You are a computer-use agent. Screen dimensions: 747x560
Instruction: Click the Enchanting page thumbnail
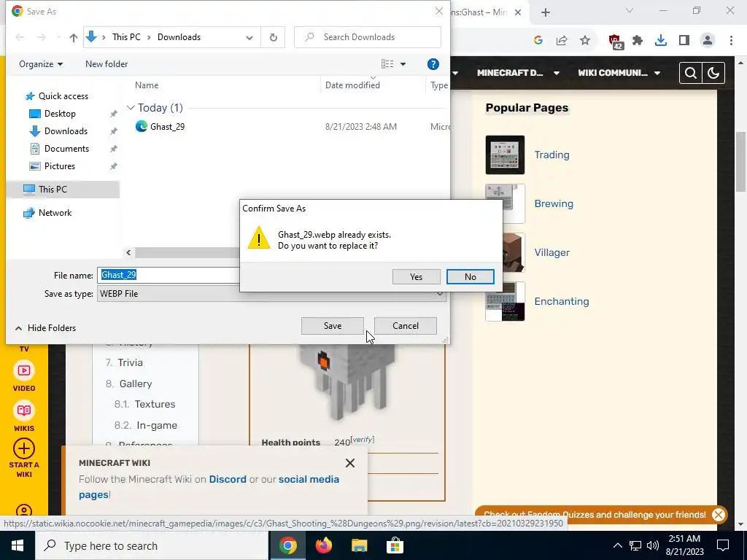click(x=505, y=301)
